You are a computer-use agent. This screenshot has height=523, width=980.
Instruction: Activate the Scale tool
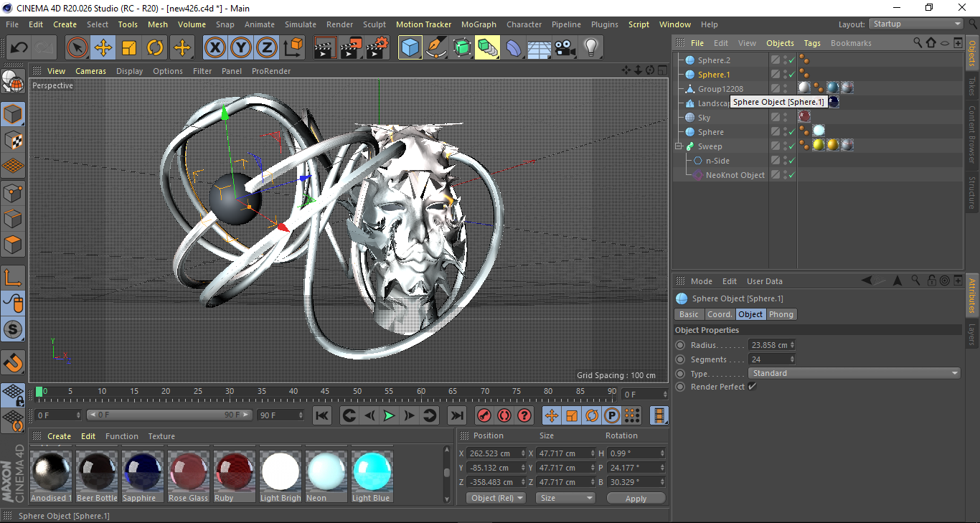click(129, 48)
